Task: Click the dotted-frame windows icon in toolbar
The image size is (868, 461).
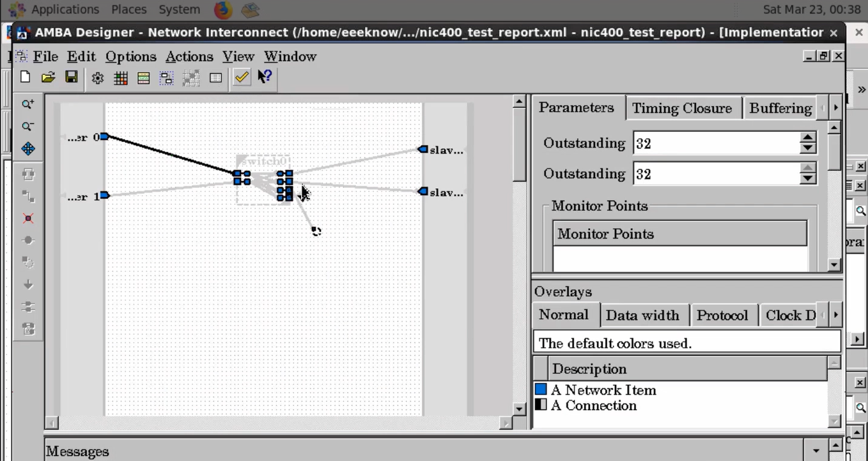Action: tap(167, 78)
